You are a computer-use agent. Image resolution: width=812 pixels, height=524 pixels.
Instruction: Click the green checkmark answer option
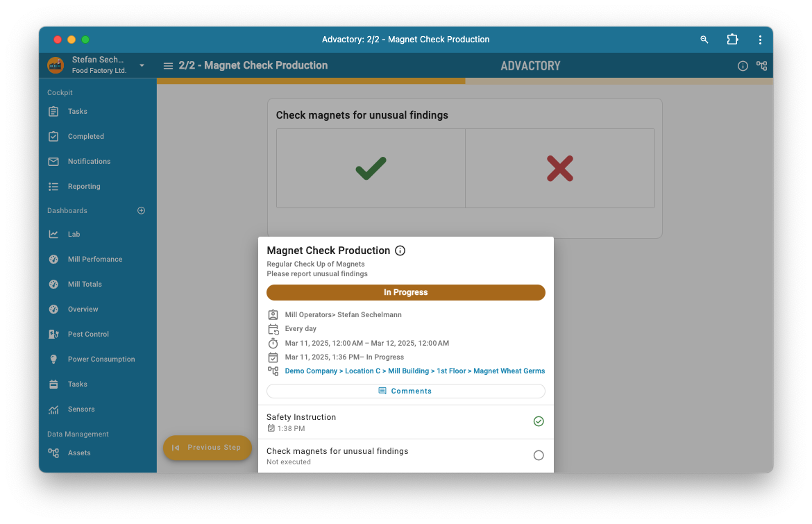(x=371, y=168)
